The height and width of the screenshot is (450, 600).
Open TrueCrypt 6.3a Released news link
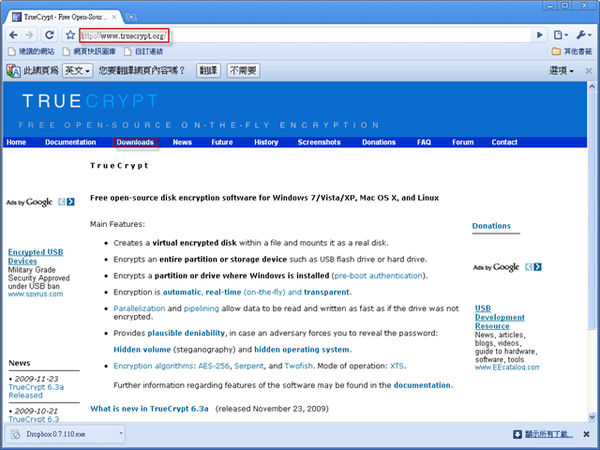[36, 391]
